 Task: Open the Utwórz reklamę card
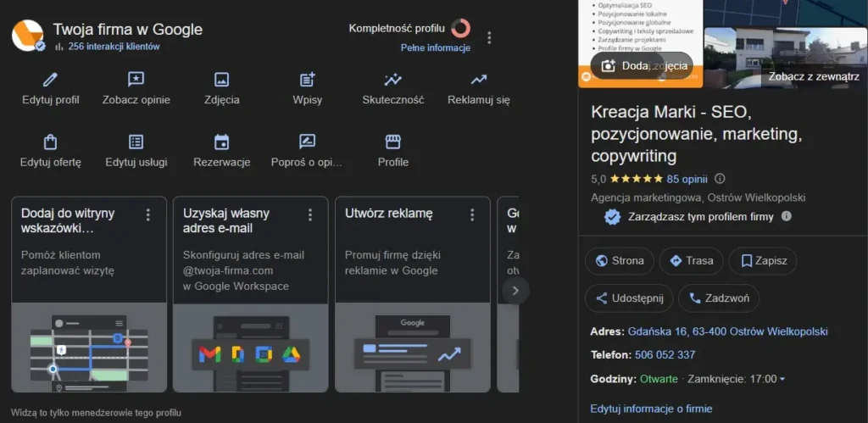413,294
